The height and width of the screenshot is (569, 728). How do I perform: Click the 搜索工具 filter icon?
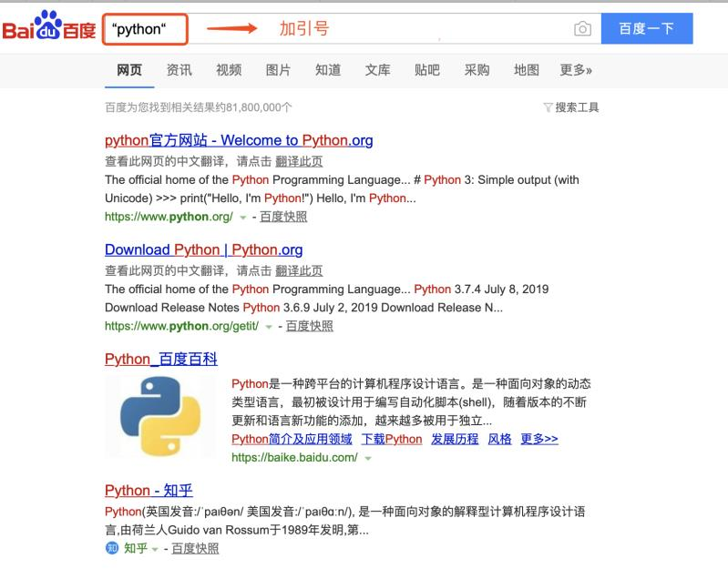click(548, 108)
